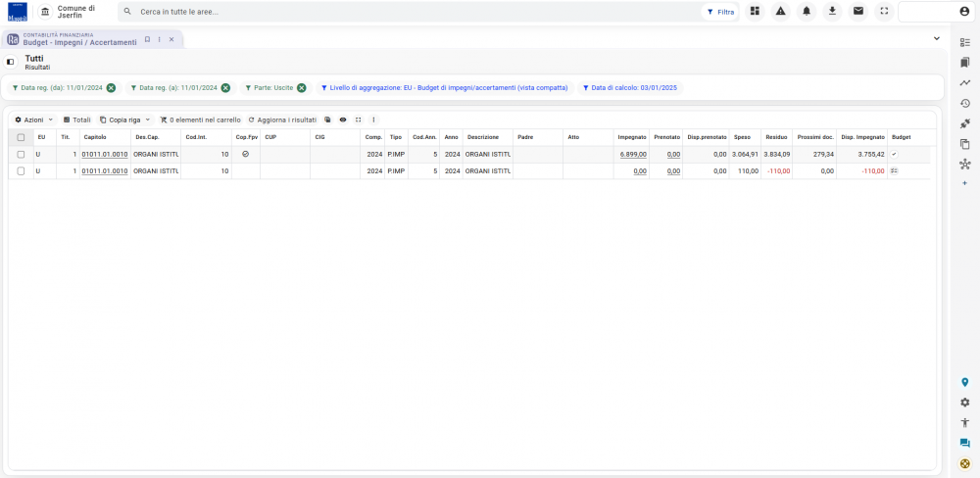Viewport: 980px width, 478px height.
Task: Open the tab's three-dot options menu
Action: coord(159,39)
